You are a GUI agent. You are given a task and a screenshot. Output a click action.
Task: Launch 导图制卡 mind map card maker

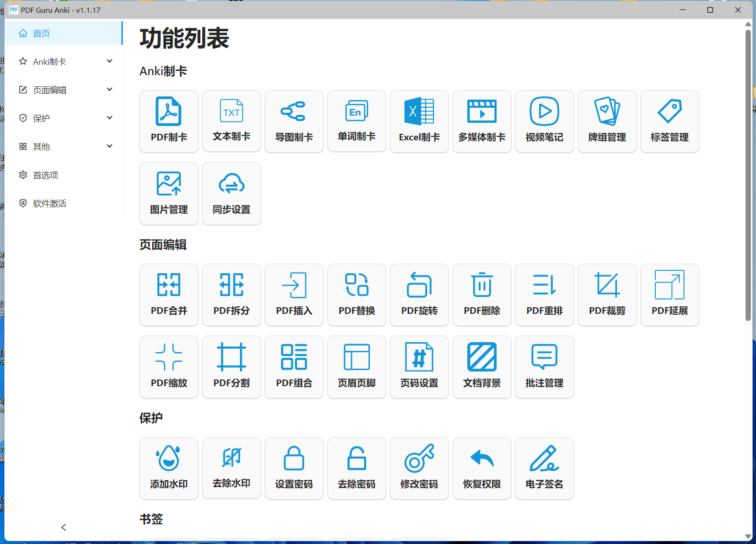pos(294,121)
